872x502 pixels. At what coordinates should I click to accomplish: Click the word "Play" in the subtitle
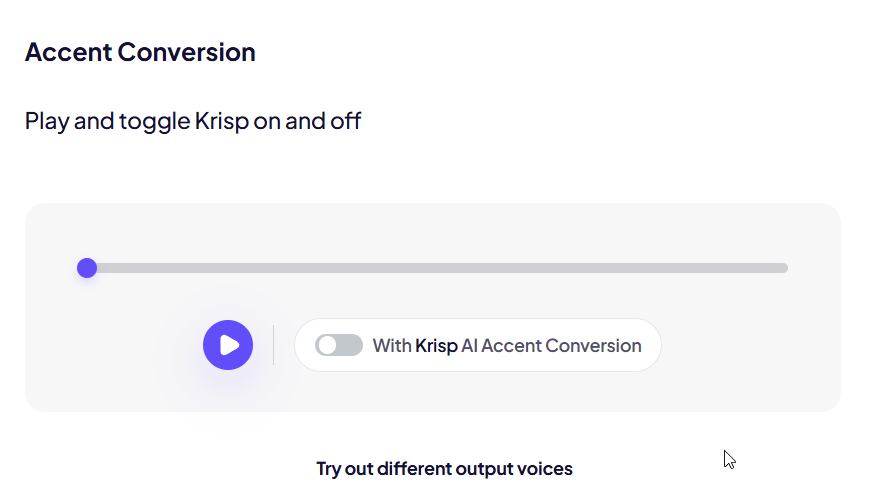tap(46, 122)
